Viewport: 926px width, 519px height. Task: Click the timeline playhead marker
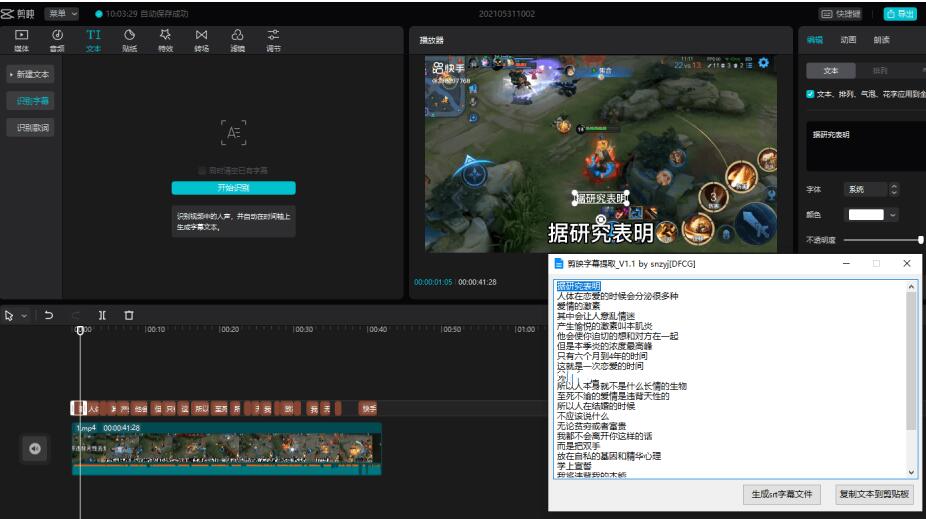[x=80, y=330]
